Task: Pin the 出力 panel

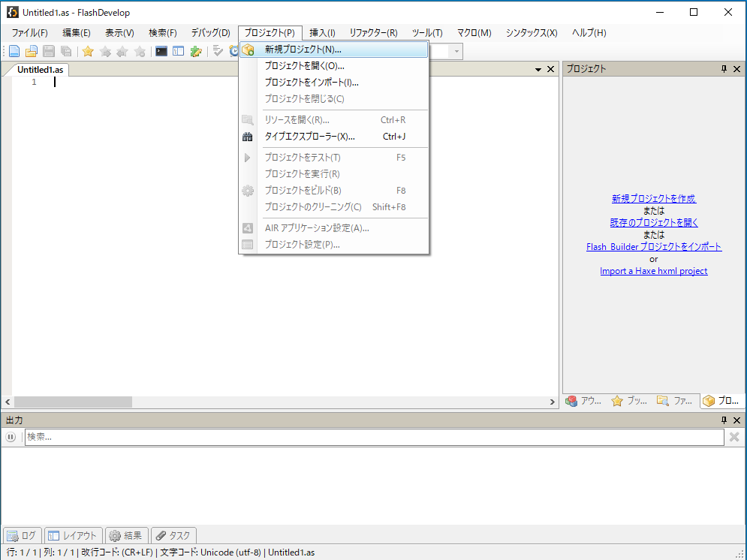Action: tap(724, 420)
